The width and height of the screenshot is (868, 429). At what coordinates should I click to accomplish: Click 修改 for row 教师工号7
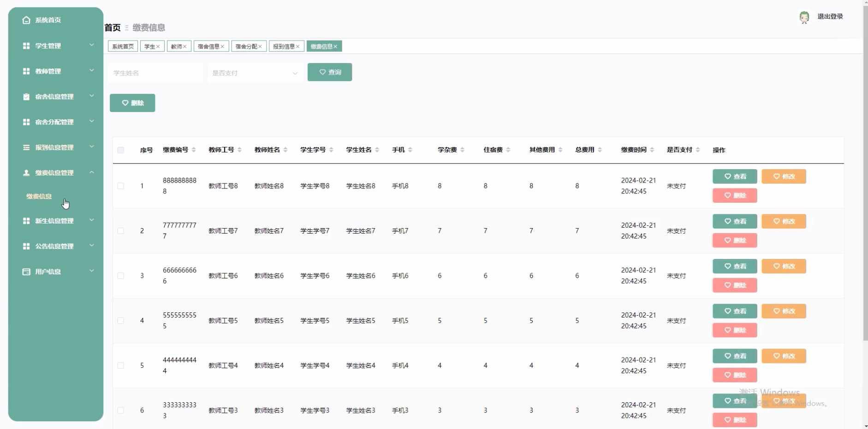pyautogui.click(x=784, y=221)
